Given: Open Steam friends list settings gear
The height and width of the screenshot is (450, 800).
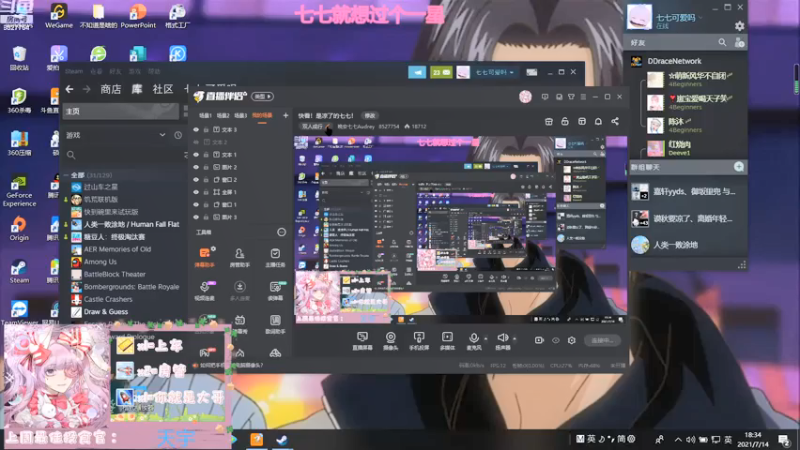Looking at the screenshot, I should tap(739, 25).
